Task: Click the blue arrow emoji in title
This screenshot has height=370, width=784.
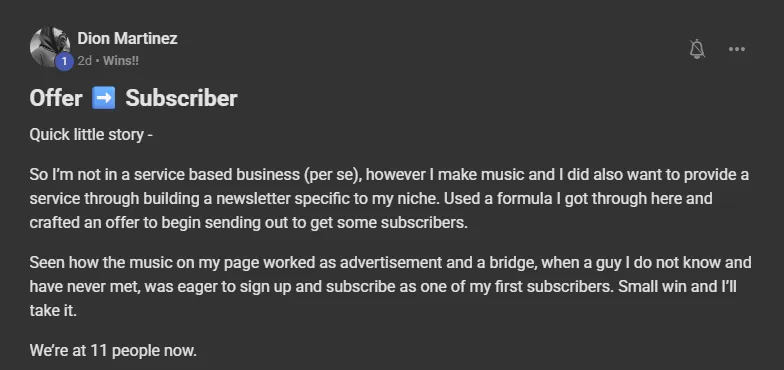Action: (104, 98)
